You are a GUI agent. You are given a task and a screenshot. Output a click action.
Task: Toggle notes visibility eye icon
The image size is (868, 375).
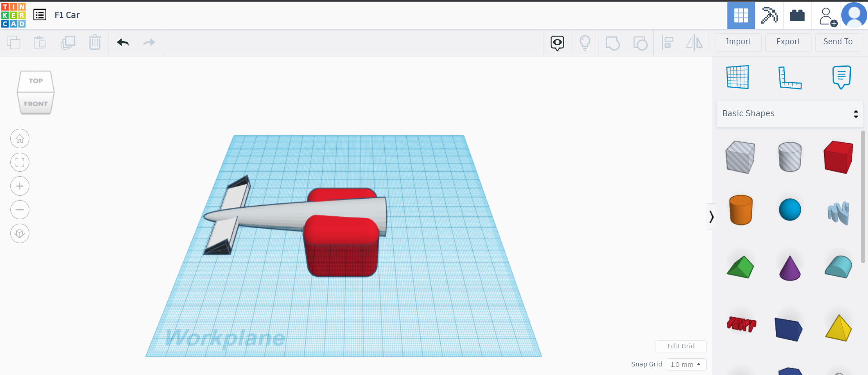[x=557, y=43]
